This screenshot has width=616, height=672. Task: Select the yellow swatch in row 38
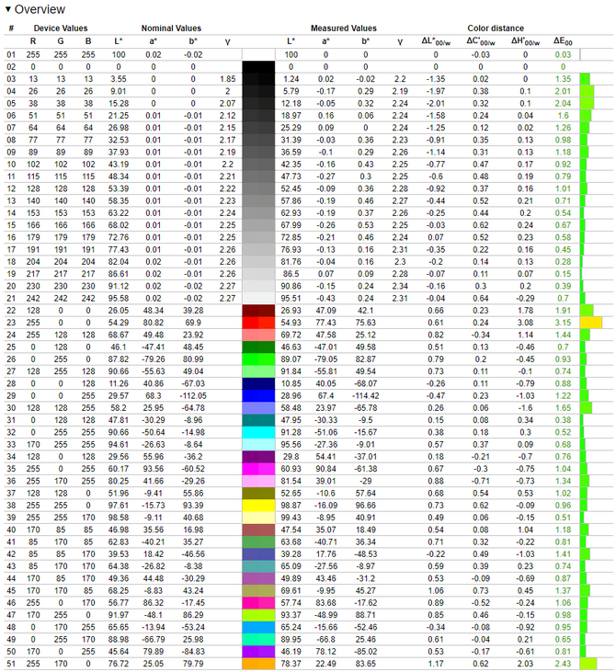[x=258, y=506]
